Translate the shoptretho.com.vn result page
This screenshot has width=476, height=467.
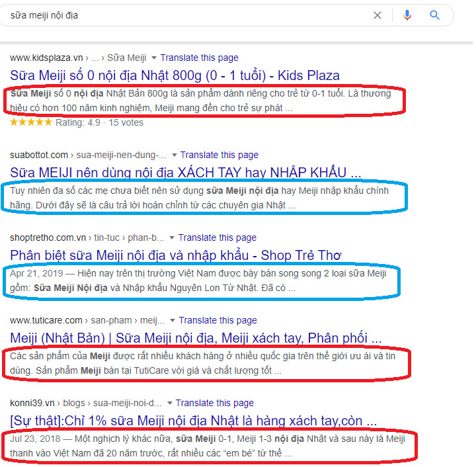(217, 237)
